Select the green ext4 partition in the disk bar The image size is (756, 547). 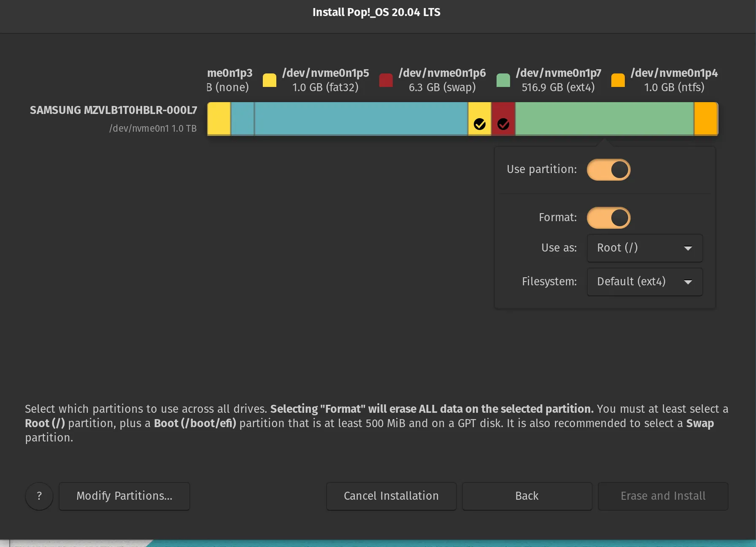coord(605,119)
